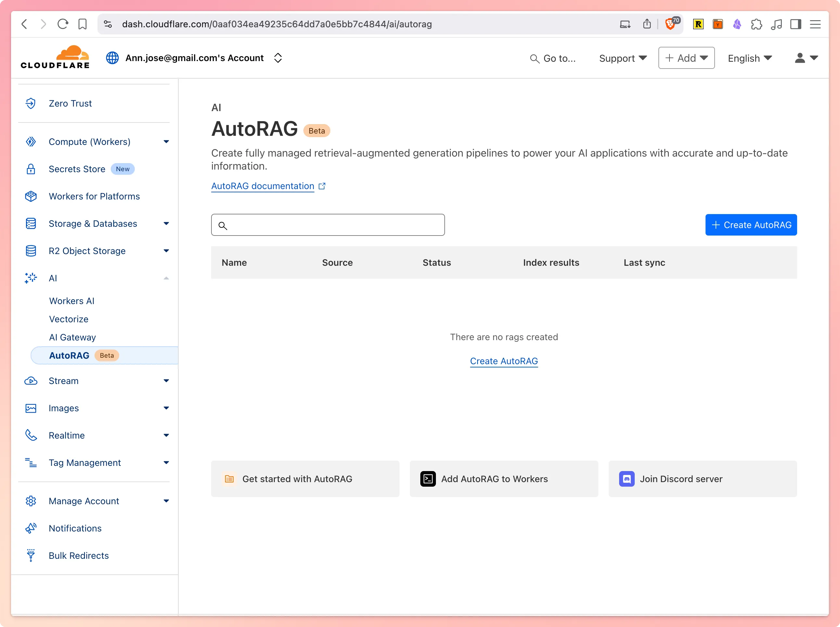Screen dimensions: 840x627
Task: Click the R2 Object Storage database icon
Action: coord(31,250)
